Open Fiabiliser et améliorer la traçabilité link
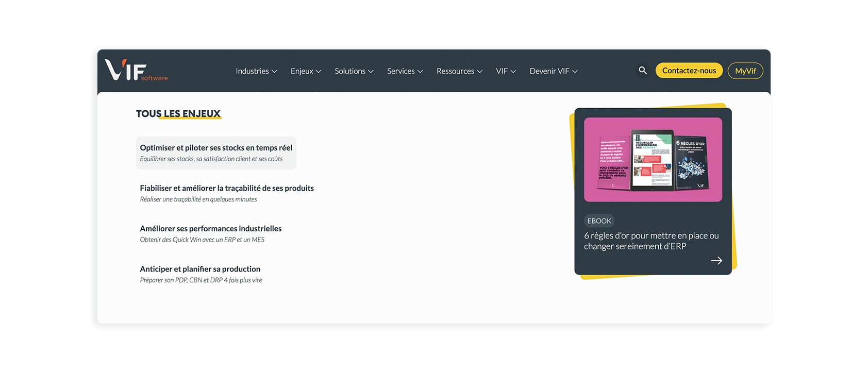 (x=227, y=188)
